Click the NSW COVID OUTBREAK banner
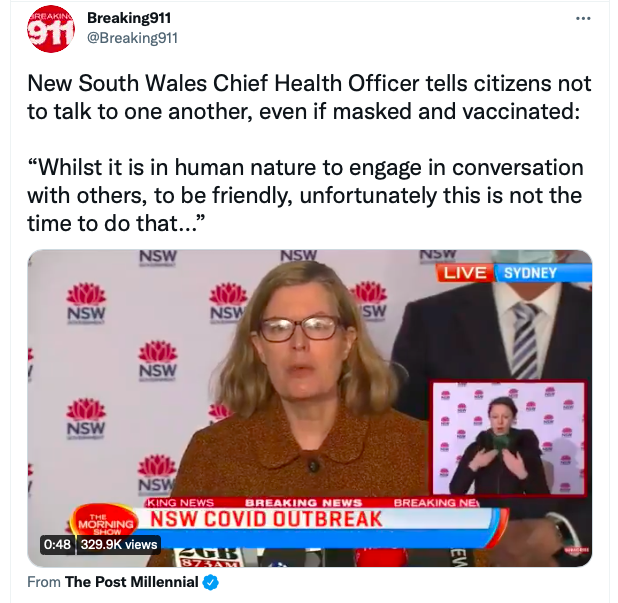The height and width of the screenshot is (603, 618). coord(266,519)
